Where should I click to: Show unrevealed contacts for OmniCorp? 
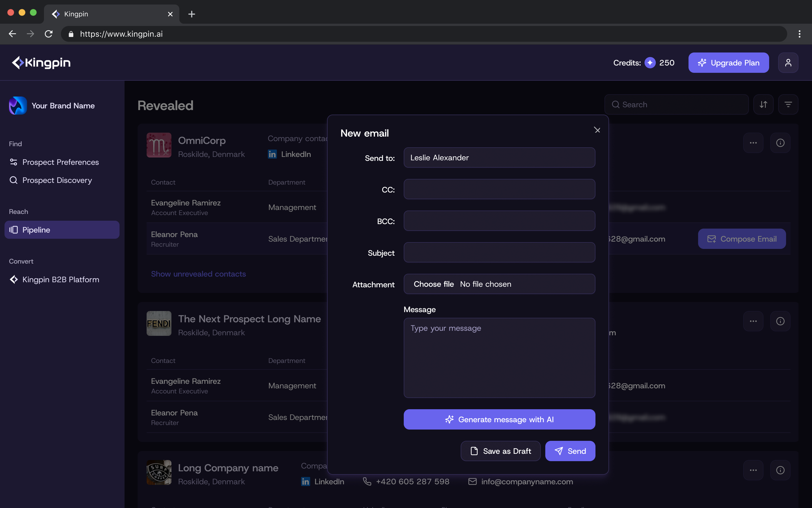click(198, 274)
